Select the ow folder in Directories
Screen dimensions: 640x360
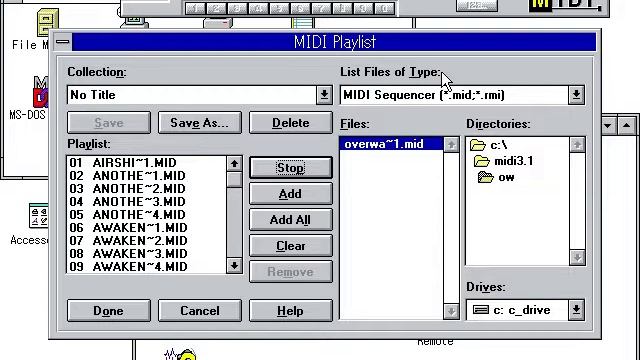click(x=496, y=177)
